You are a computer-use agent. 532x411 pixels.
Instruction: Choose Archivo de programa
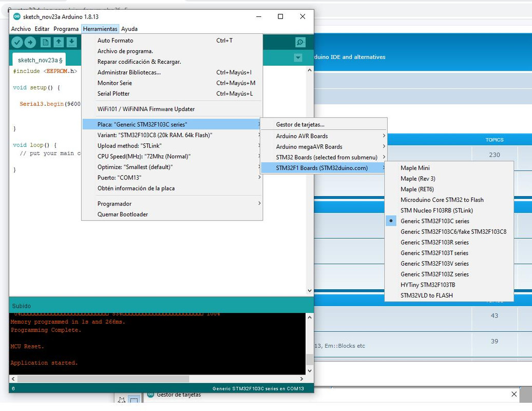click(x=172, y=51)
